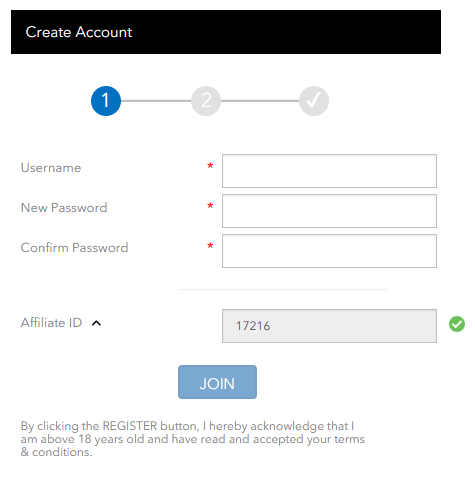Click the JOIN button

click(217, 382)
